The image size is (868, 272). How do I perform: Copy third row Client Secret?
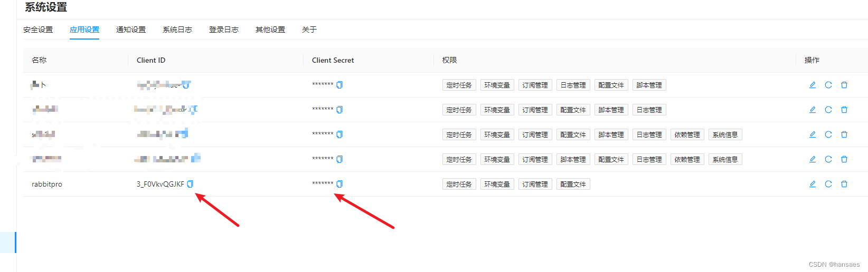click(339, 134)
